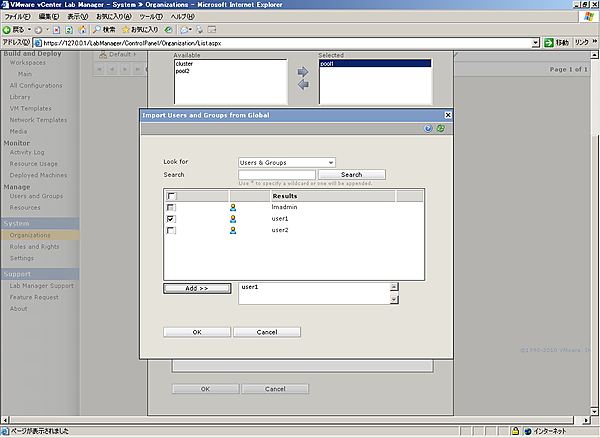The width and height of the screenshot is (600, 438).
Task: Check the user2 checkbox
Action: (x=172, y=230)
